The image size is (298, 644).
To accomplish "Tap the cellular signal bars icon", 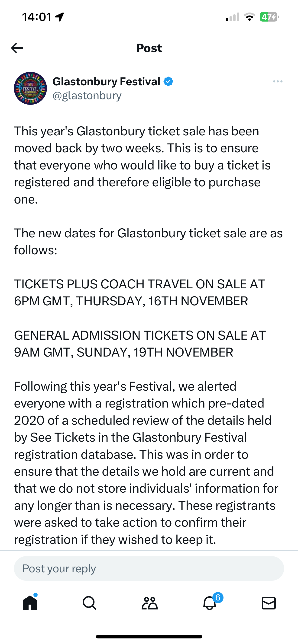I will point(233,17).
